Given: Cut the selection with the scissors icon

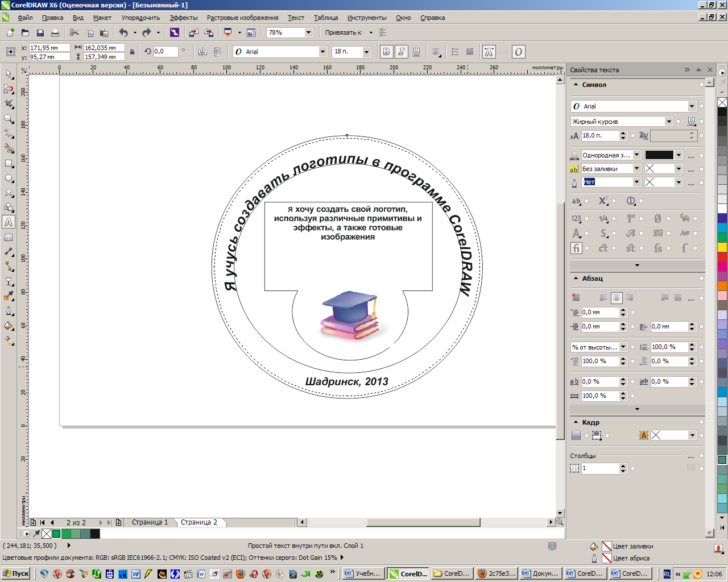Looking at the screenshot, I should (74, 32).
